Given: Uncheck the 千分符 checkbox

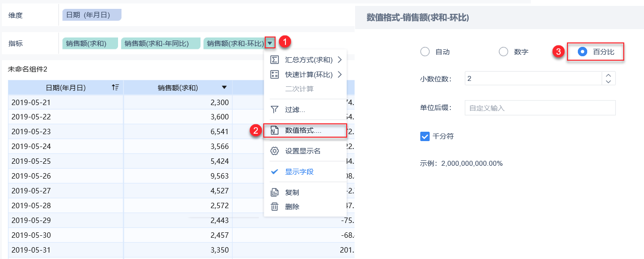Looking at the screenshot, I should tap(425, 136).
